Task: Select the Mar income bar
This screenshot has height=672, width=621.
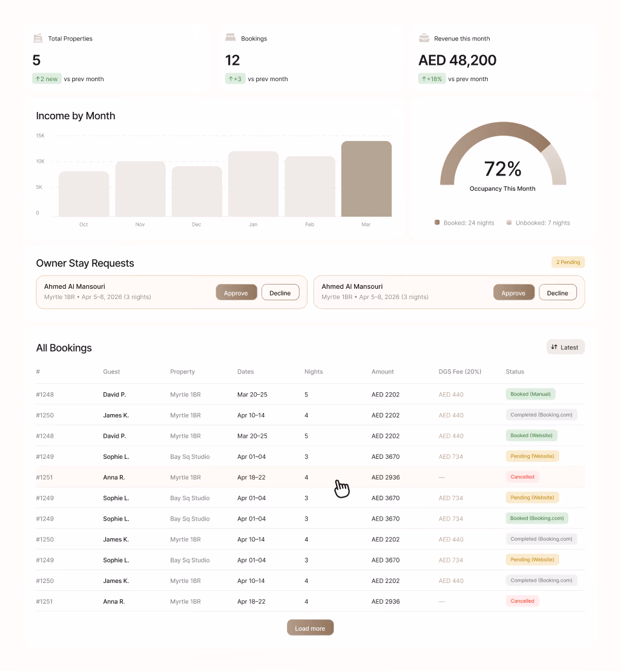Action: (x=366, y=179)
